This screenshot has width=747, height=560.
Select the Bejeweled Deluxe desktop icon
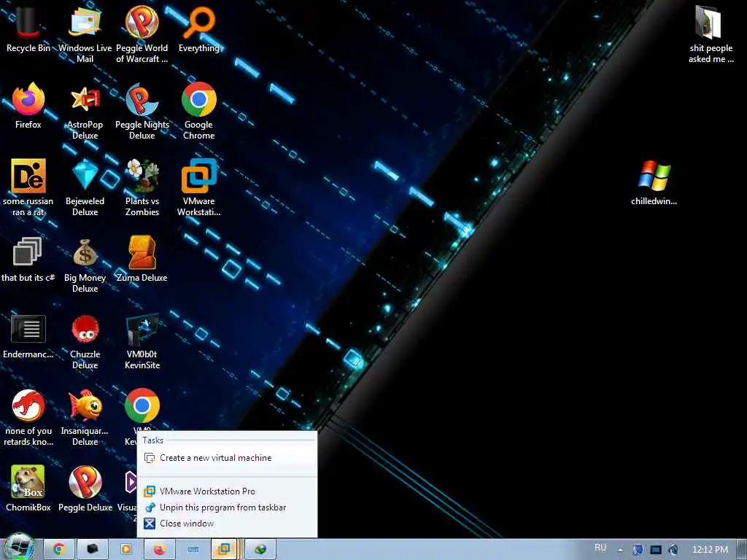85,187
